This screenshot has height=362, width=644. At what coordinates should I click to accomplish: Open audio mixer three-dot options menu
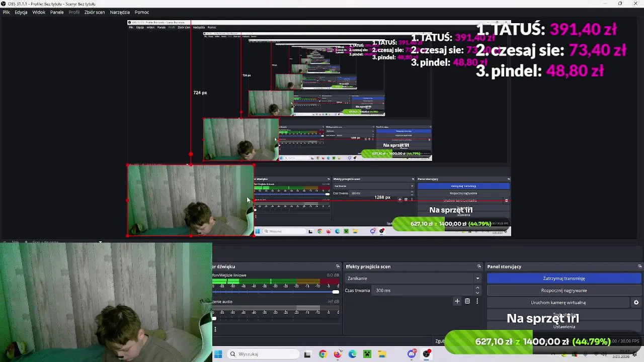click(x=215, y=329)
